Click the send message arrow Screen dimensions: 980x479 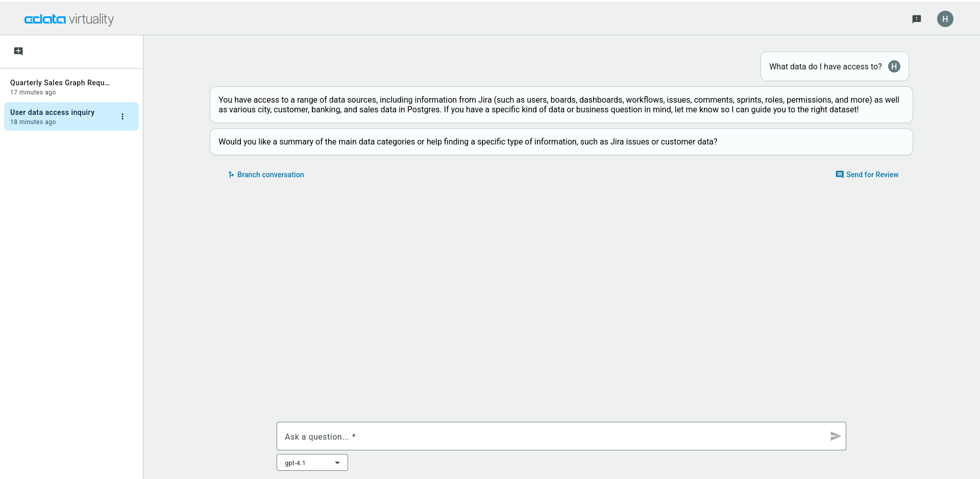click(835, 436)
